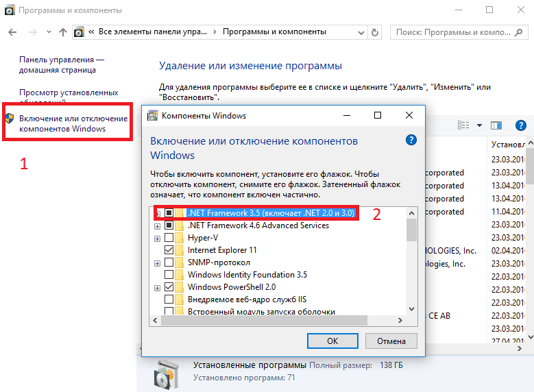Click the Internet Explorer 11 folder icon
This screenshot has width=534, height=392.
(180, 249)
